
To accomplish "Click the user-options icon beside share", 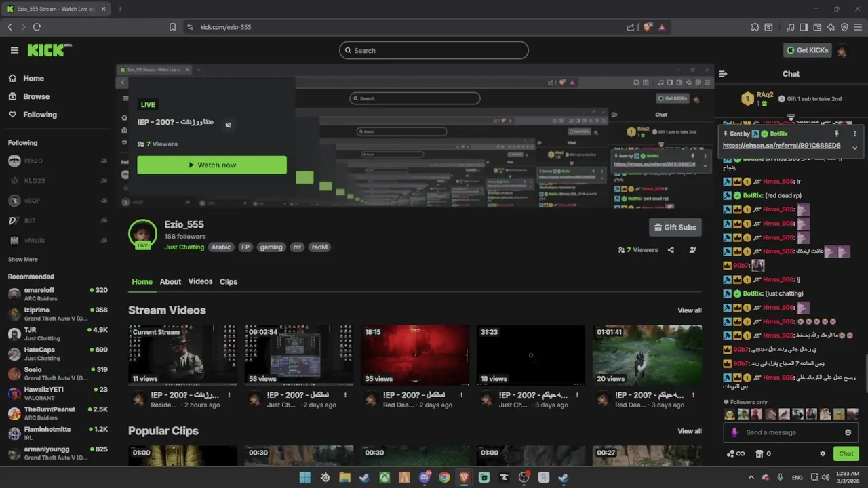I will (692, 250).
